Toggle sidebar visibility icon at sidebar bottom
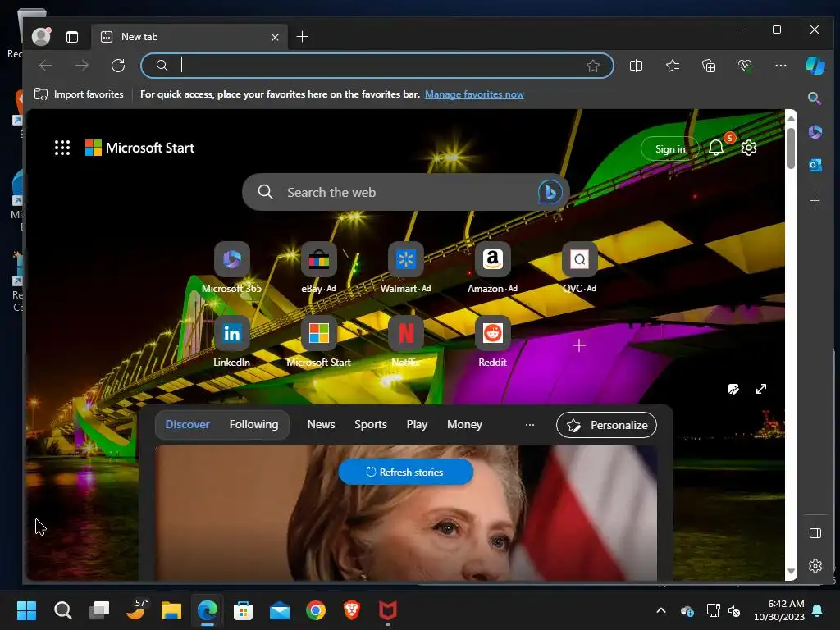This screenshot has height=630, width=840. 815,533
